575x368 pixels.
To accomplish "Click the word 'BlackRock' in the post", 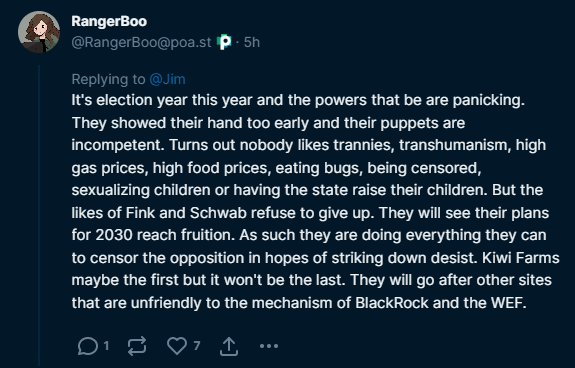I will (392, 303).
